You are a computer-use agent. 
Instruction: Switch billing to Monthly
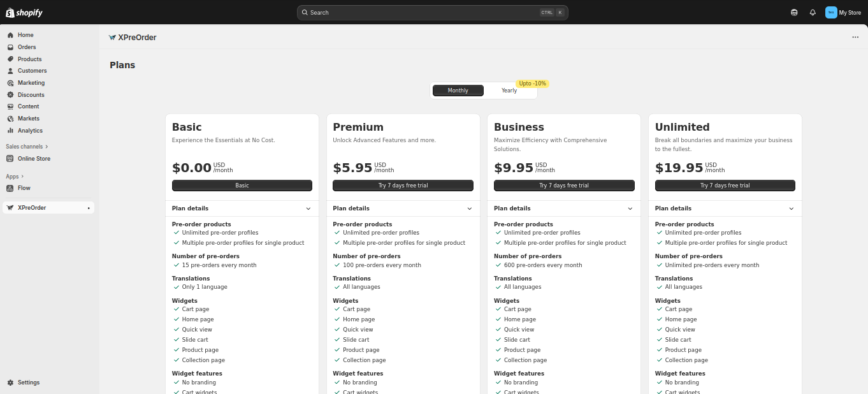tap(458, 91)
